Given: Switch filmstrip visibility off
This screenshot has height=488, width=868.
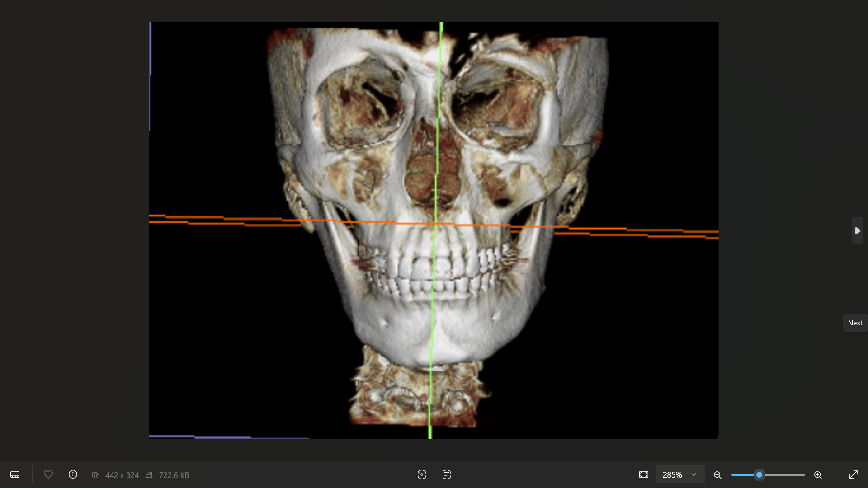Looking at the screenshot, I should coord(15,474).
